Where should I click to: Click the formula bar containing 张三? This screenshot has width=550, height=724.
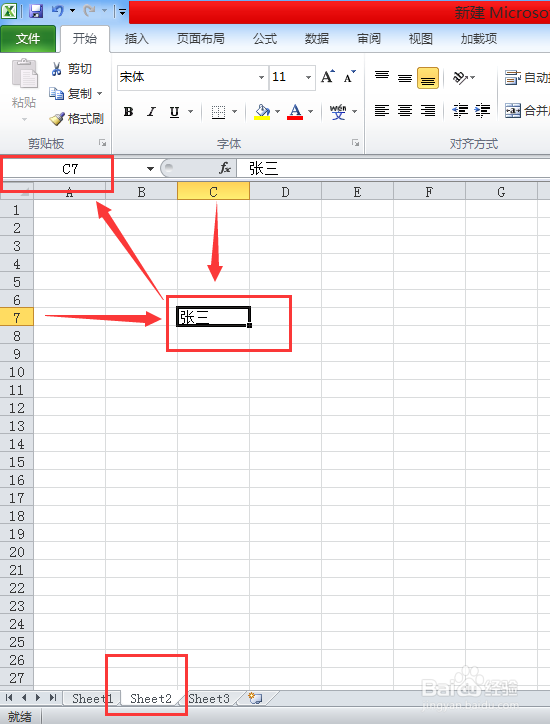click(393, 169)
